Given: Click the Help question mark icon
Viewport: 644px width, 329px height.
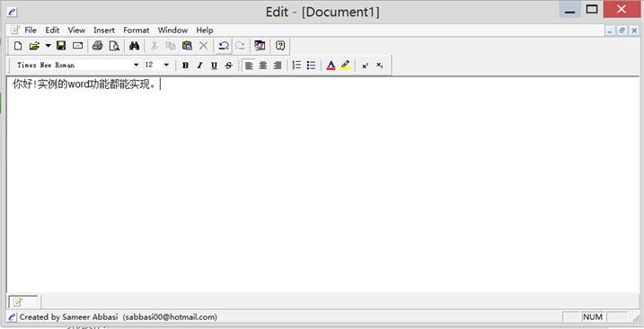Looking at the screenshot, I should [280, 46].
